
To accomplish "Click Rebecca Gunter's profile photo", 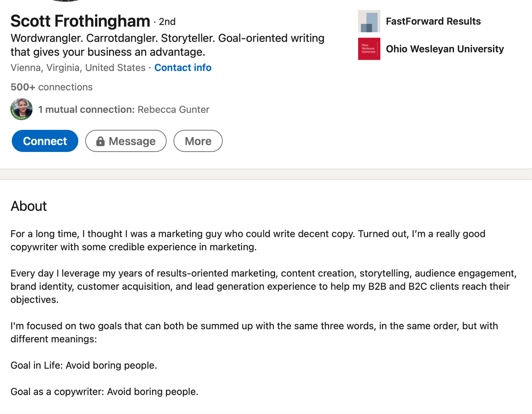I will coord(21,109).
